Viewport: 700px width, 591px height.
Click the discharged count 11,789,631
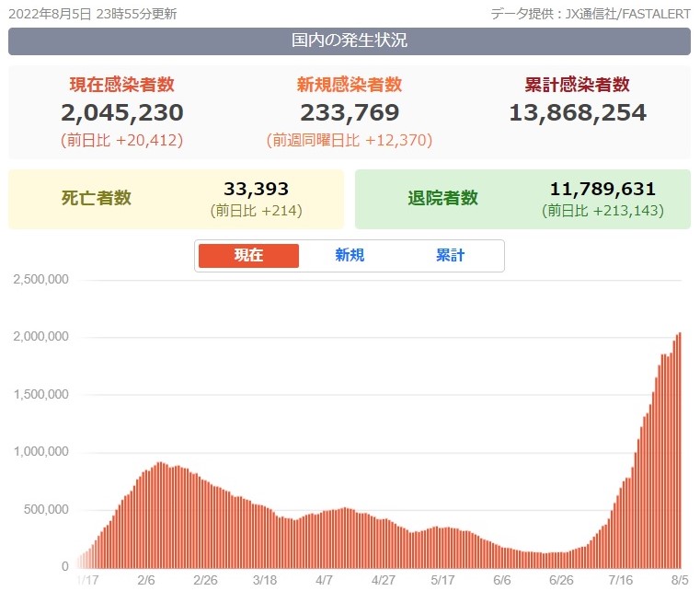602,189
